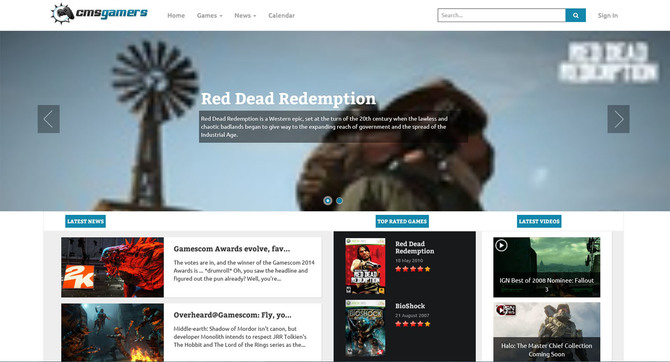
Task: Open the Latest News section
Action: pos(85,221)
